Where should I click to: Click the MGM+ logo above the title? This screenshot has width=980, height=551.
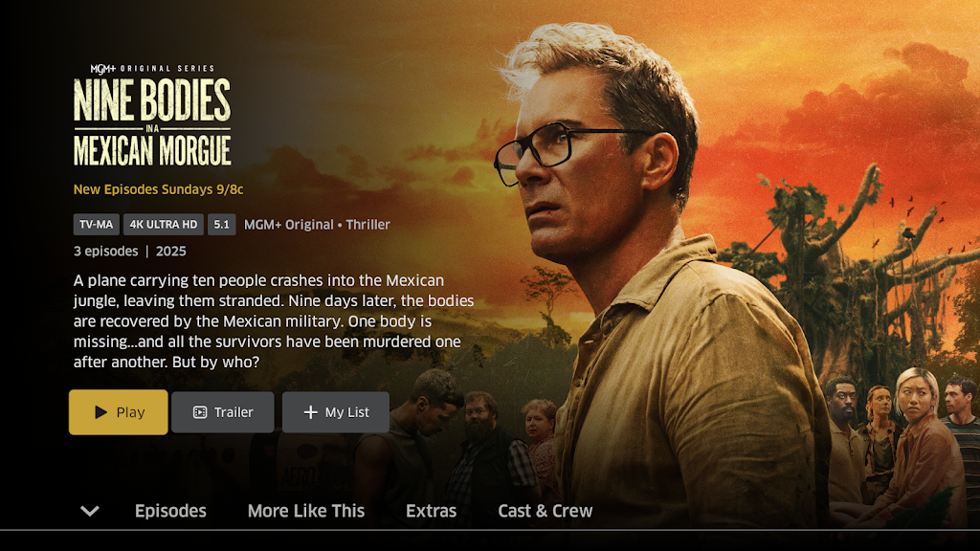(x=102, y=69)
